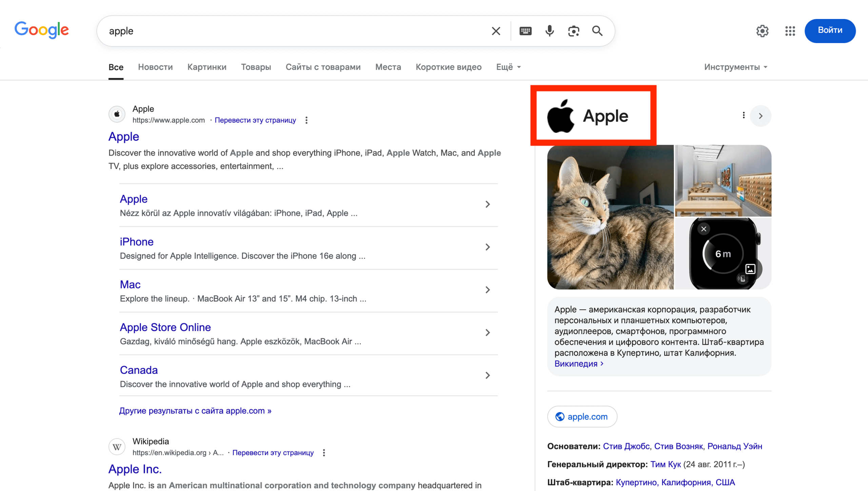Open the Canada sitelink

(139, 370)
